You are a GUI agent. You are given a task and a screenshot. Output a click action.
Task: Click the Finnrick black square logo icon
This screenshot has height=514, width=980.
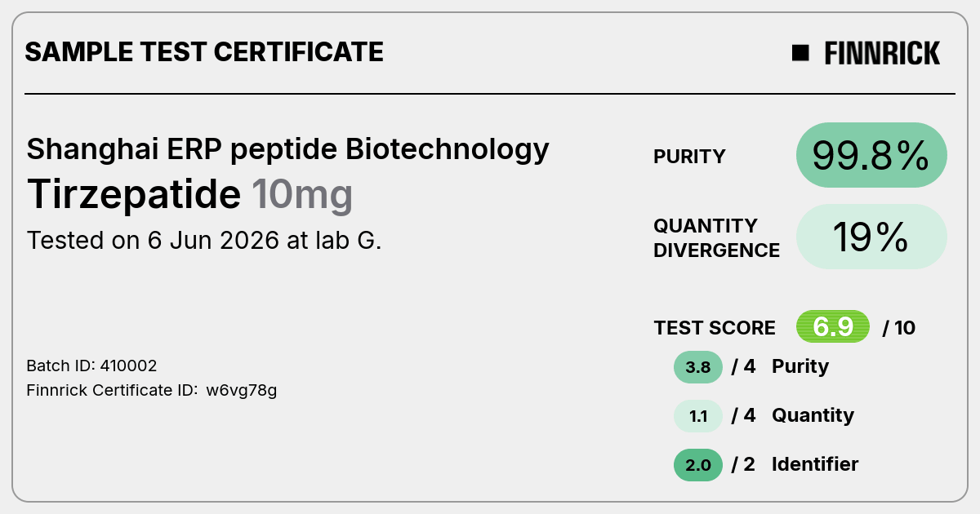click(x=800, y=53)
